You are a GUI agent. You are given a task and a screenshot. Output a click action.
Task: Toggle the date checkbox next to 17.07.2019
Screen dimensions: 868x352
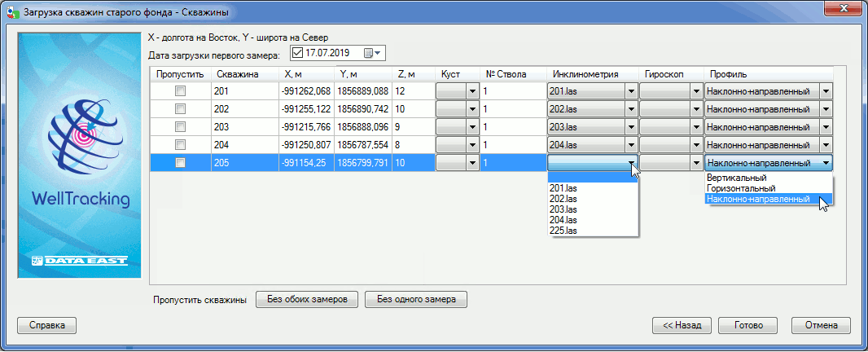point(296,54)
